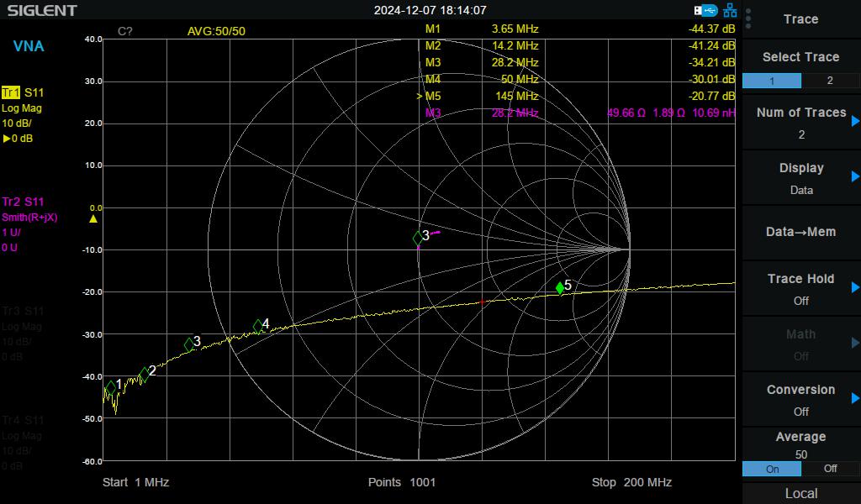
Task: Click the M4 50 MHz marker readout
Action: 580,79
